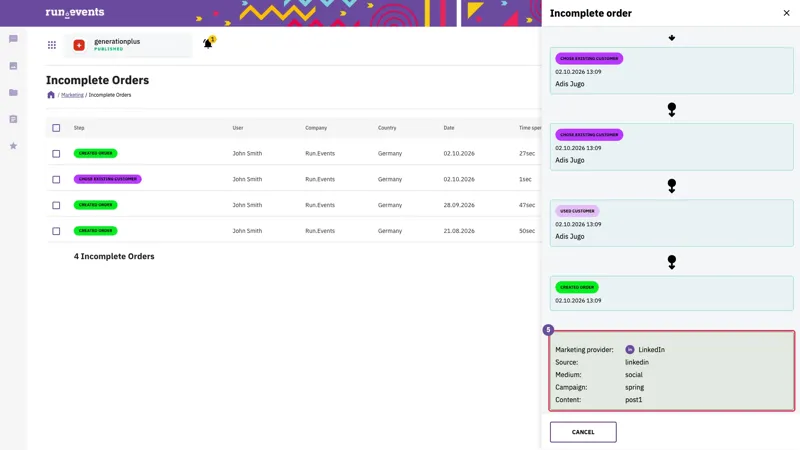Toggle the select-all orders checkbox
800x450 pixels.
click(56, 128)
